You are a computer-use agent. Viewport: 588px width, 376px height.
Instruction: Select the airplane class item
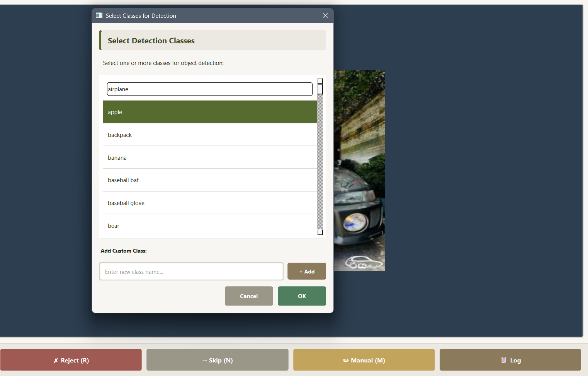210,89
